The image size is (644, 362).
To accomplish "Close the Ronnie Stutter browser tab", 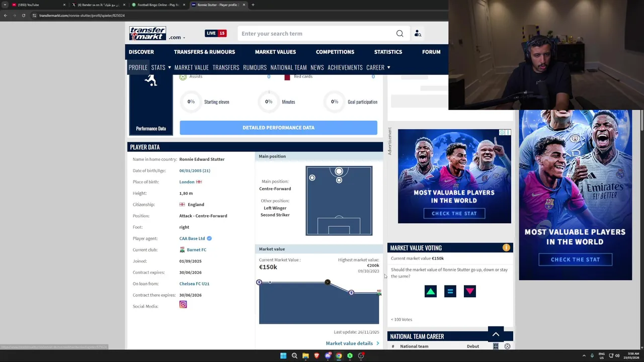I will click(x=244, y=5).
